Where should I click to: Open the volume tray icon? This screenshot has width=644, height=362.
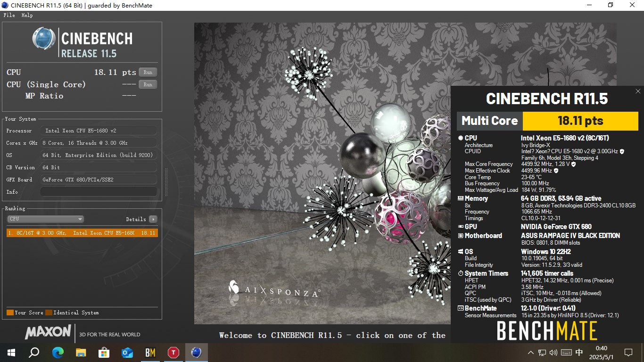[x=553, y=352]
